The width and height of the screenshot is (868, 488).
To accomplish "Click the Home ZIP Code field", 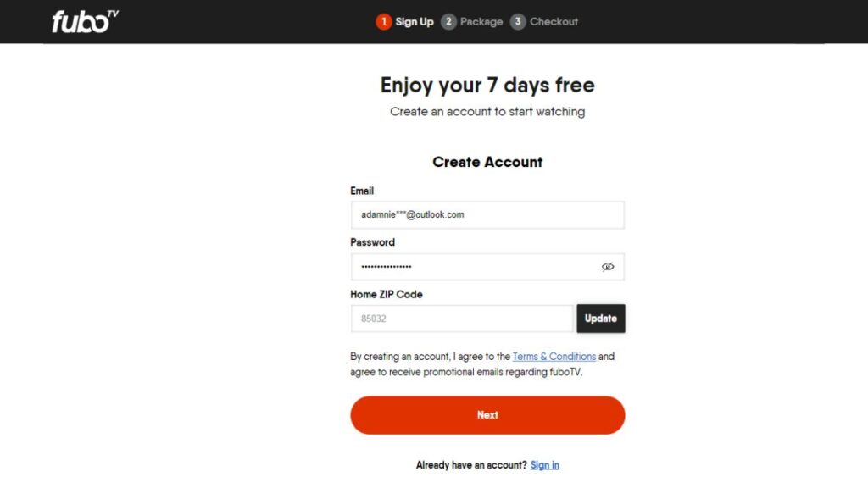I will 462,319.
